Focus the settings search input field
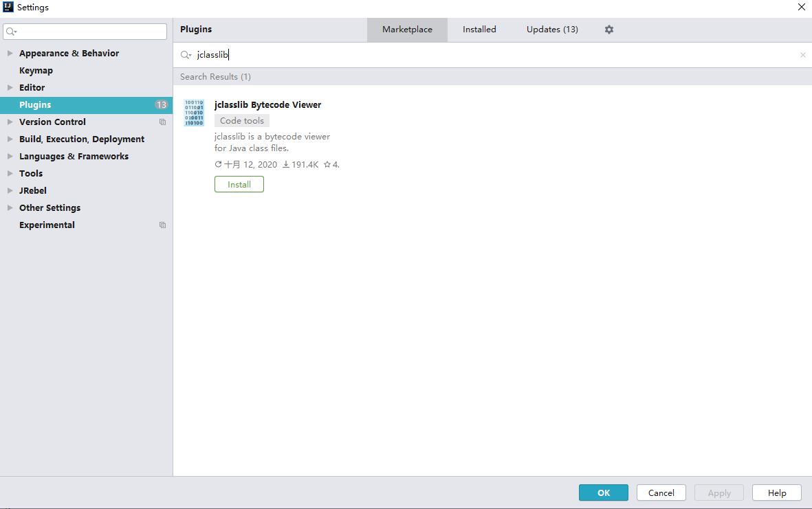Screen dimensions: 812x509 pyautogui.click(x=85, y=32)
